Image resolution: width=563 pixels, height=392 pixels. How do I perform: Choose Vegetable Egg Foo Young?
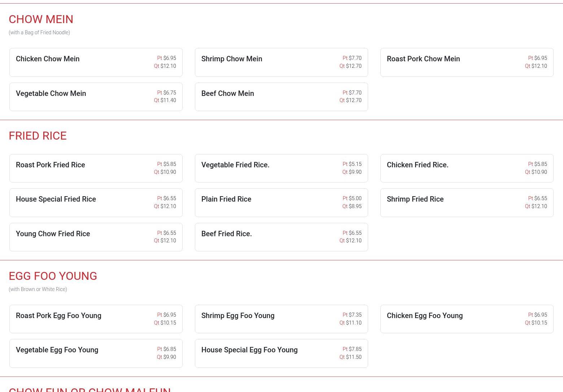(x=96, y=353)
